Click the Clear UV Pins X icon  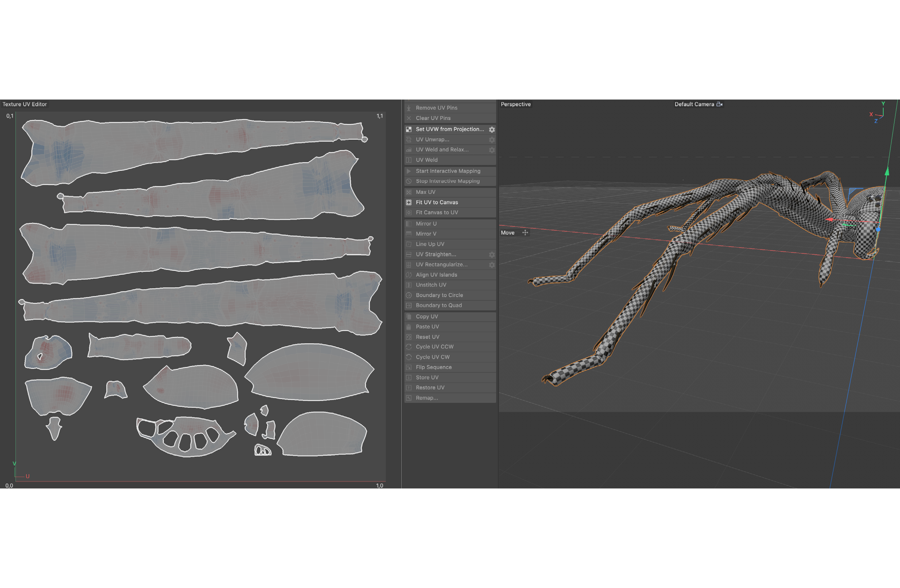409,118
